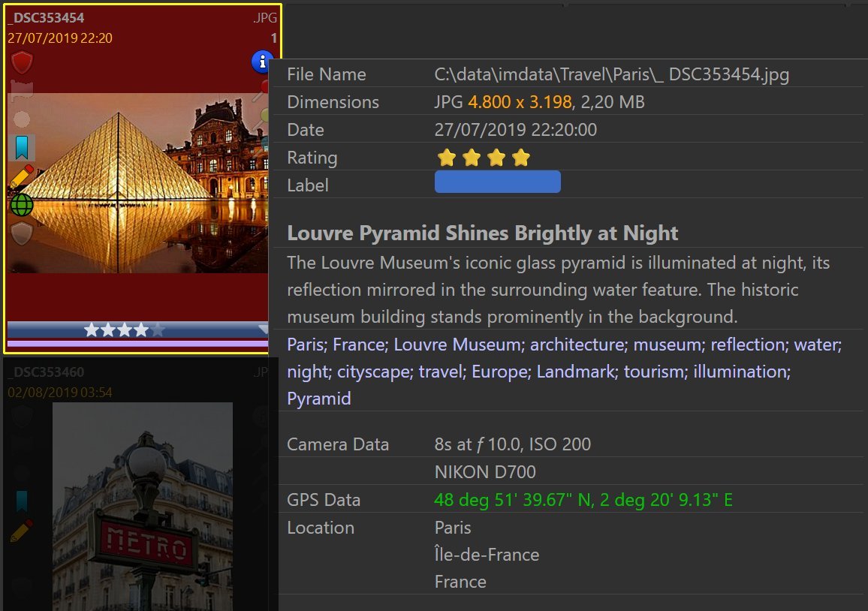Click the description starting 'The Louvre Museum's iconic'

coord(558,290)
